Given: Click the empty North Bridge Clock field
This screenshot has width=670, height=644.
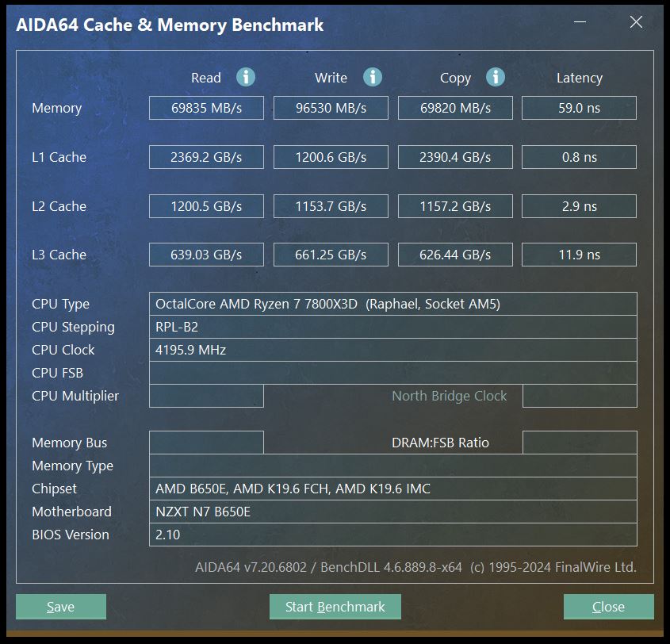Looking at the screenshot, I should click(x=580, y=396).
